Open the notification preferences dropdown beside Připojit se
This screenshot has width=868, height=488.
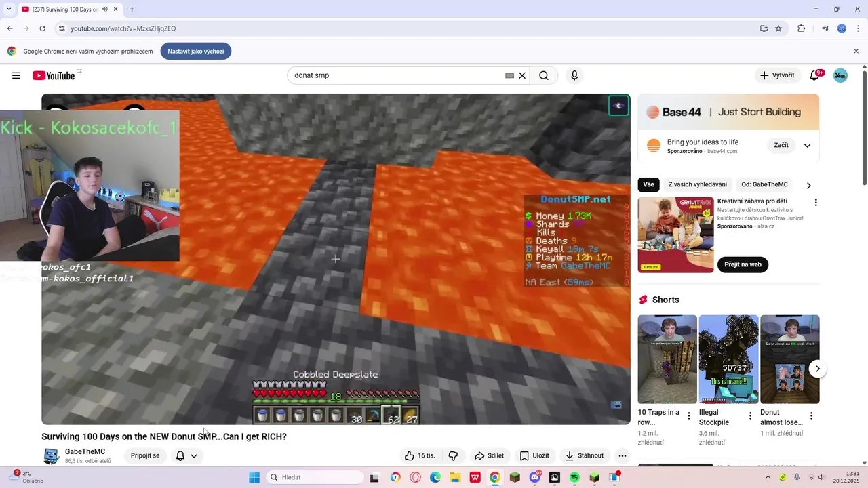[186, 455]
